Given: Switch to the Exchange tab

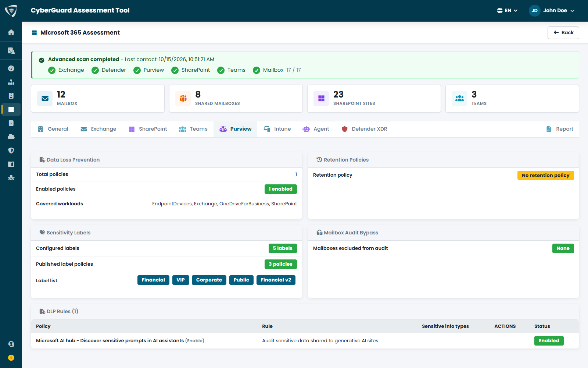Looking at the screenshot, I should (98, 129).
